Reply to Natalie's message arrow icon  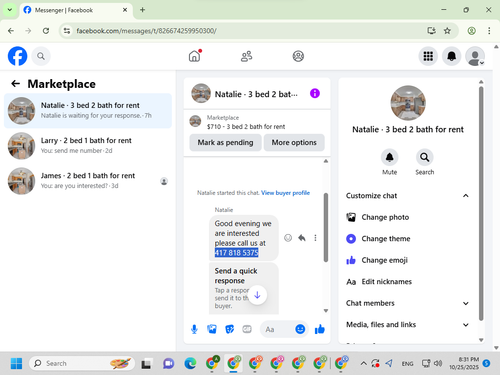[x=302, y=238]
